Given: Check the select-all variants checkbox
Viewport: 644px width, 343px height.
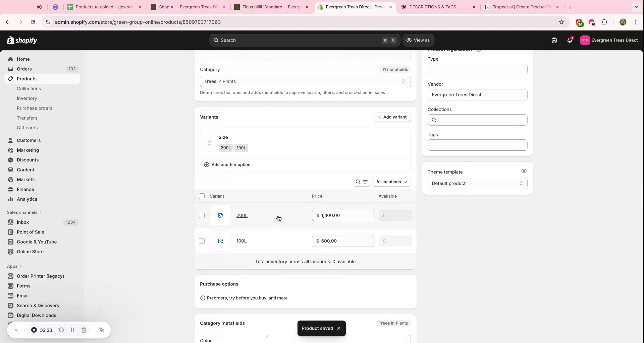Looking at the screenshot, I should click(202, 196).
